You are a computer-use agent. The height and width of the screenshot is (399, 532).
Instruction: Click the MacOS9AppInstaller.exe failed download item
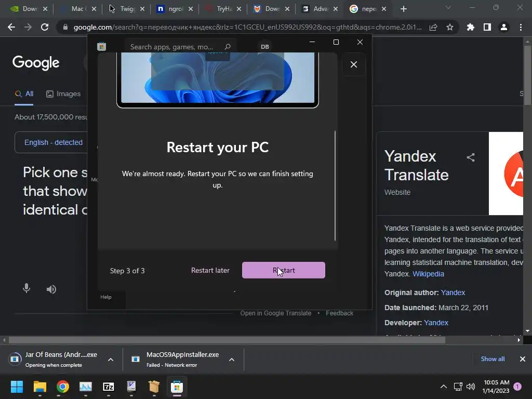[x=177, y=360]
